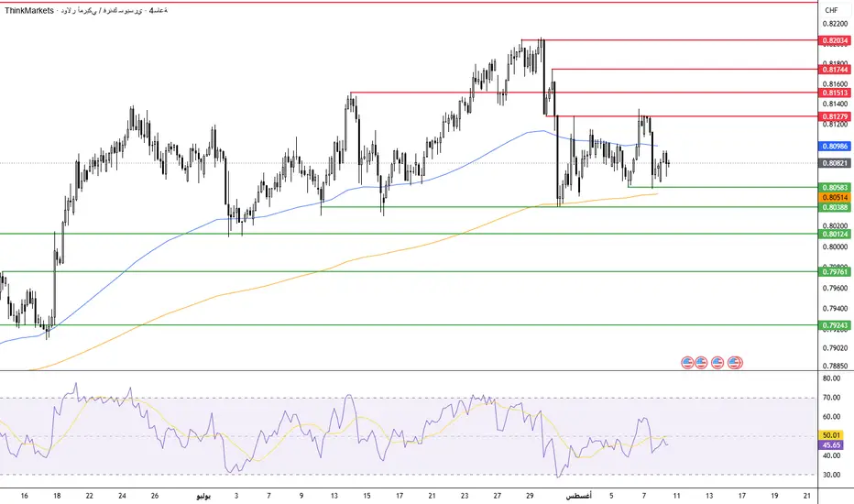854x504 pixels.
Task: Click the 30.00 RSI axis tick
Action: coord(831,475)
